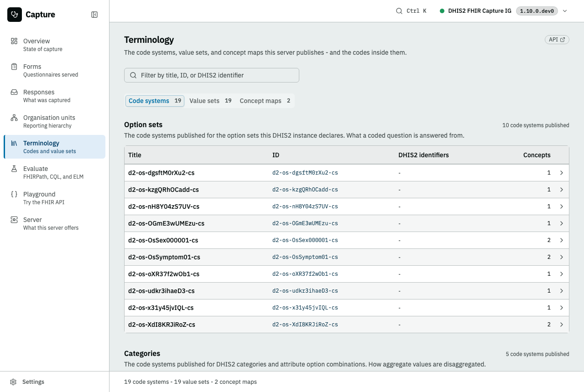This screenshot has width=584, height=392.
Task: Click the Forms clipboard icon
Action: tap(14, 67)
